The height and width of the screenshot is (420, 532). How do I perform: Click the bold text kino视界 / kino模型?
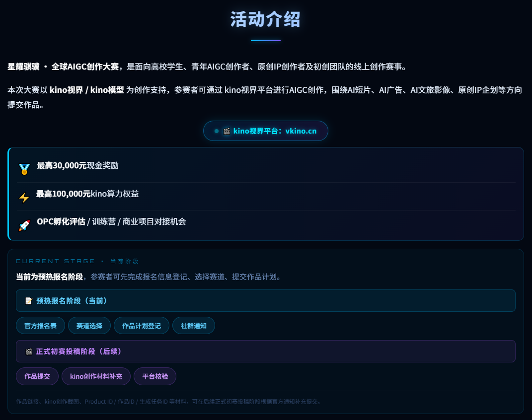pyautogui.click(x=86, y=90)
